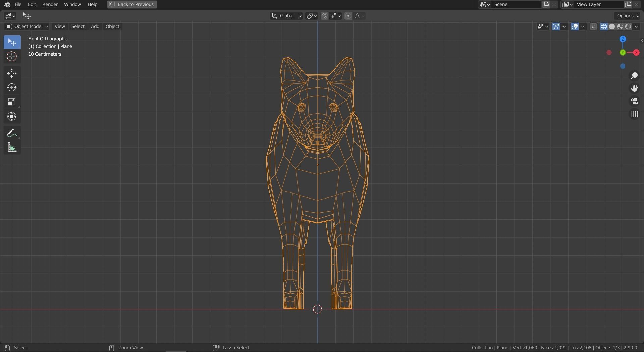Screen dimensions: 644x352
Task: Click the pan view hand icon
Action: (634, 88)
